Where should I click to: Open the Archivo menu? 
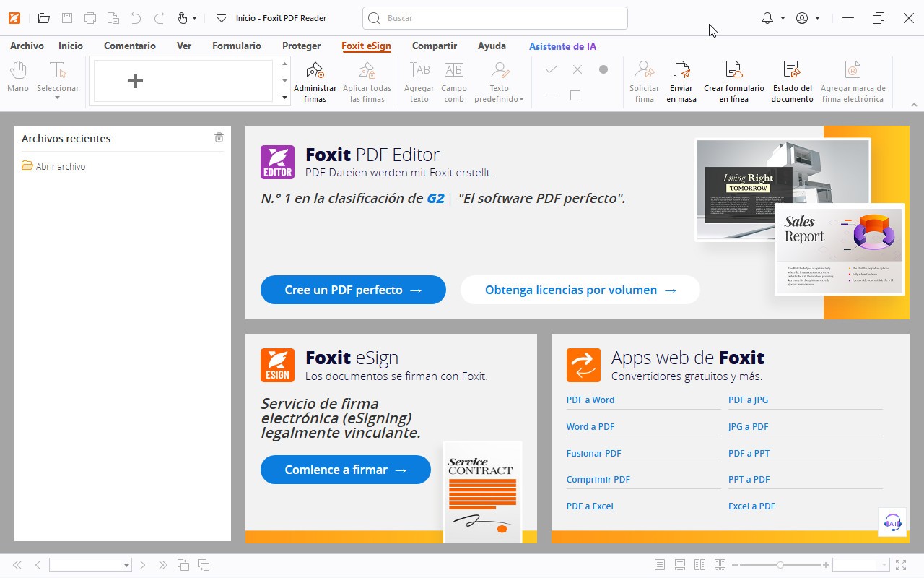pos(27,46)
